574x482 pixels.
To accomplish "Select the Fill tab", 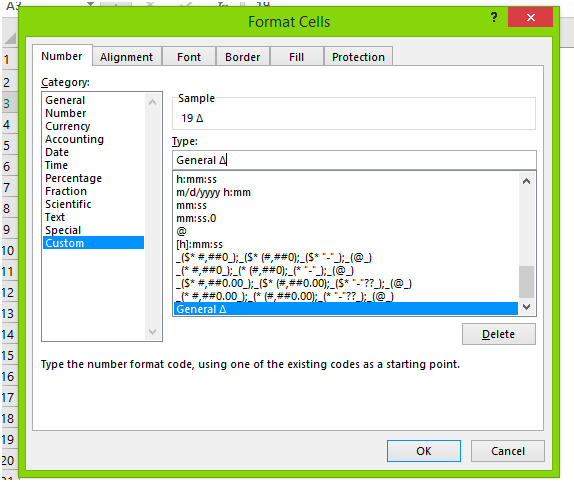I will pos(297,57).
